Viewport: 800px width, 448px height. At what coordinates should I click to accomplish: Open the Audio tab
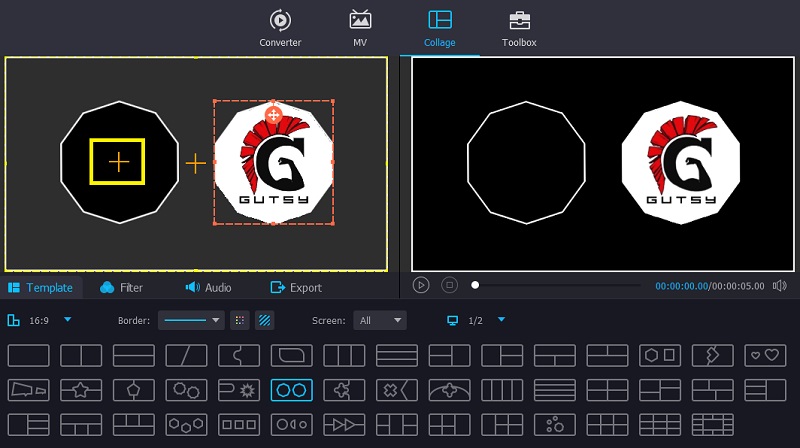pos(208,288)
